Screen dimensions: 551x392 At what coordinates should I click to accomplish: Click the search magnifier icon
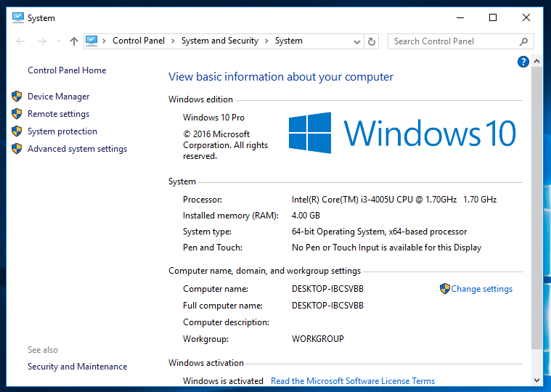pos(523,41)
